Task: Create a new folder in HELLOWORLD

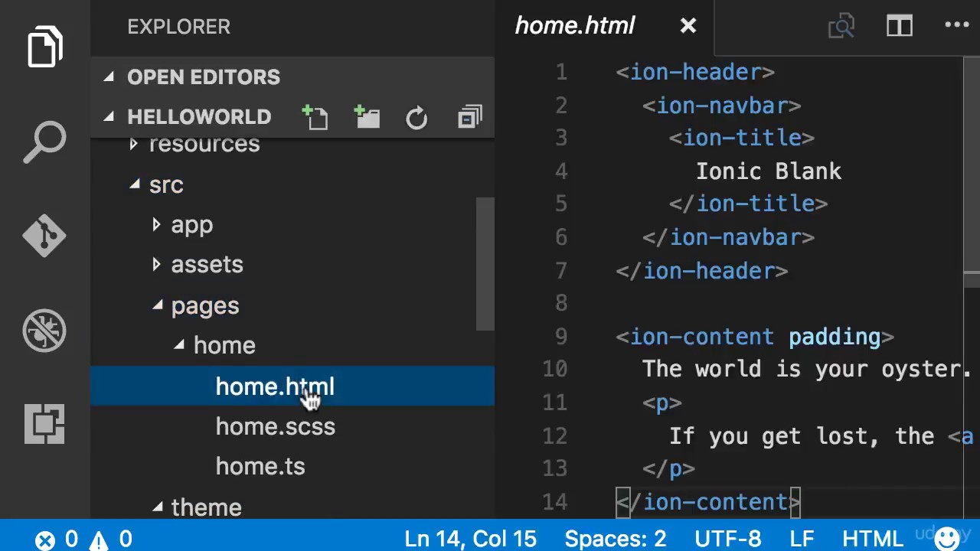Action: coord(367,118)
